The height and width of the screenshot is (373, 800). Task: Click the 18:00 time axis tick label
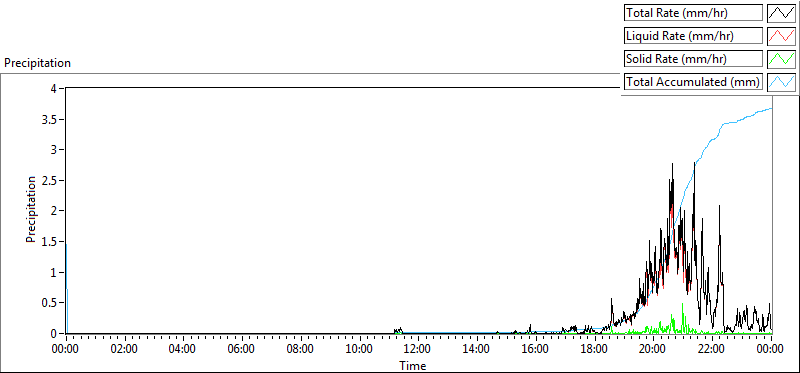[595, 350]
